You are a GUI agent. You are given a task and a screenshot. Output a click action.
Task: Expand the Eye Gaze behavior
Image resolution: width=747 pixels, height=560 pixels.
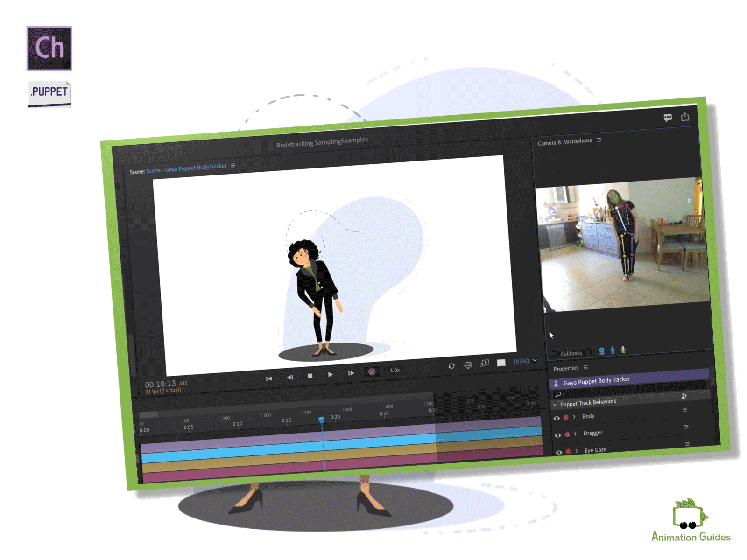pos(577,451)
